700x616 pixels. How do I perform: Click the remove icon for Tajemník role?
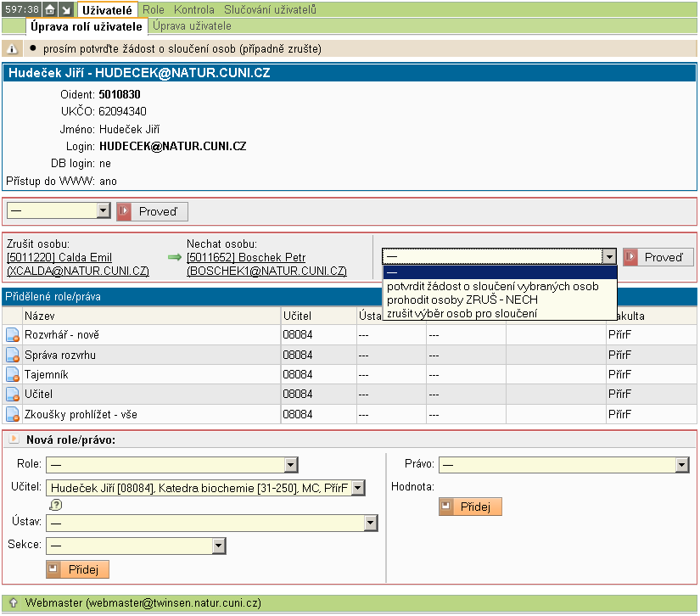point(13,374)
